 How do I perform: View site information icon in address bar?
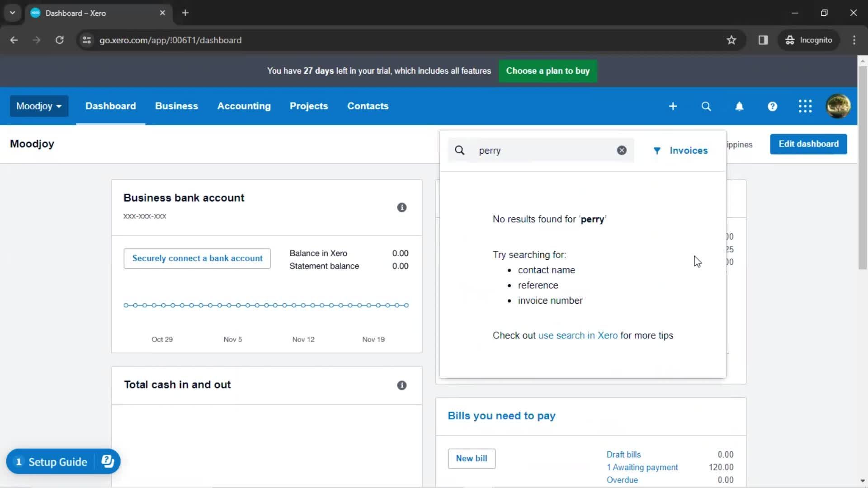point(87,40)
